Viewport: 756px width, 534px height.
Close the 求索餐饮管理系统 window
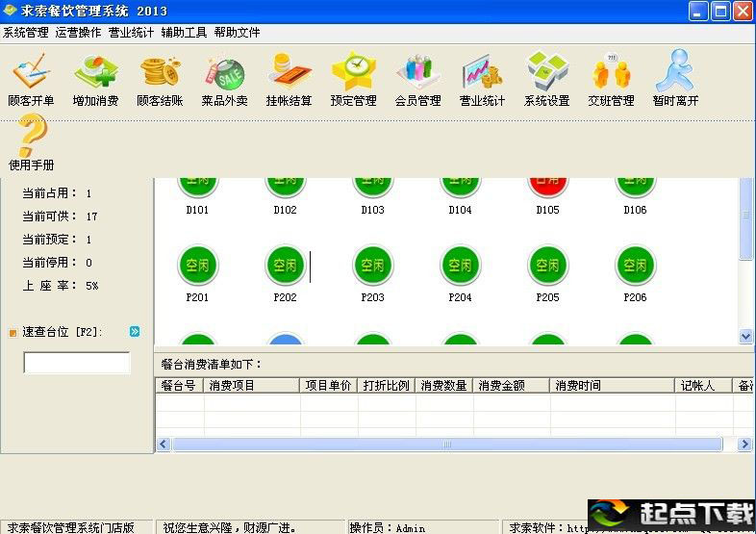point(743,12)
